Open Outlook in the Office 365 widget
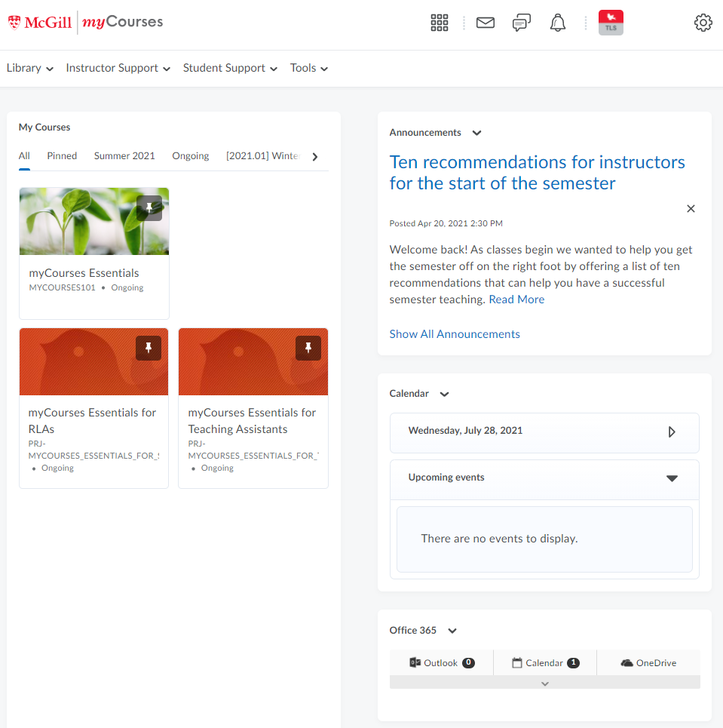The width and height of the screenshot is (723, 728). point(441,663)
